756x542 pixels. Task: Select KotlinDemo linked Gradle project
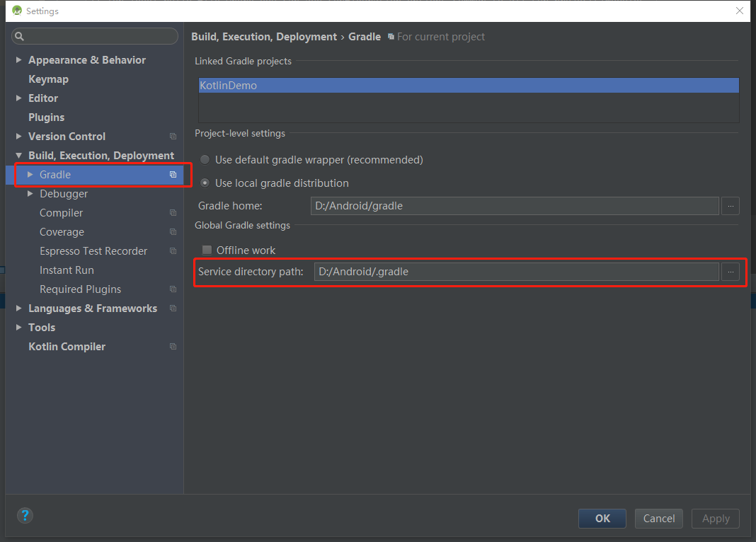point(469,86)
